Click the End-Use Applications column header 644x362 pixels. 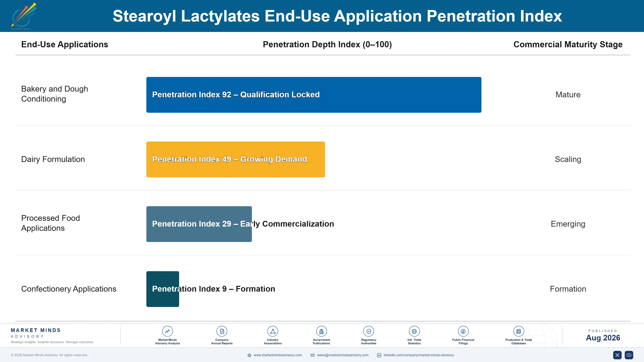coord(65,44)
